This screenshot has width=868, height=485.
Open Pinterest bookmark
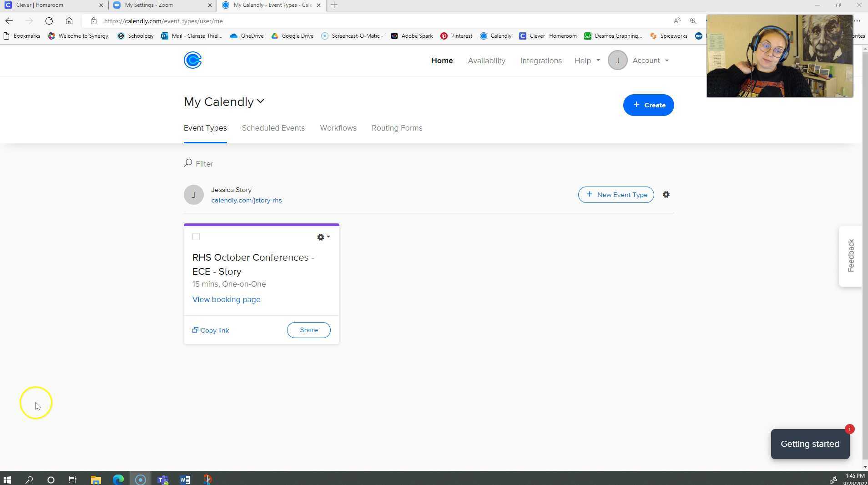pyautogui.click(x=456, y=36)
